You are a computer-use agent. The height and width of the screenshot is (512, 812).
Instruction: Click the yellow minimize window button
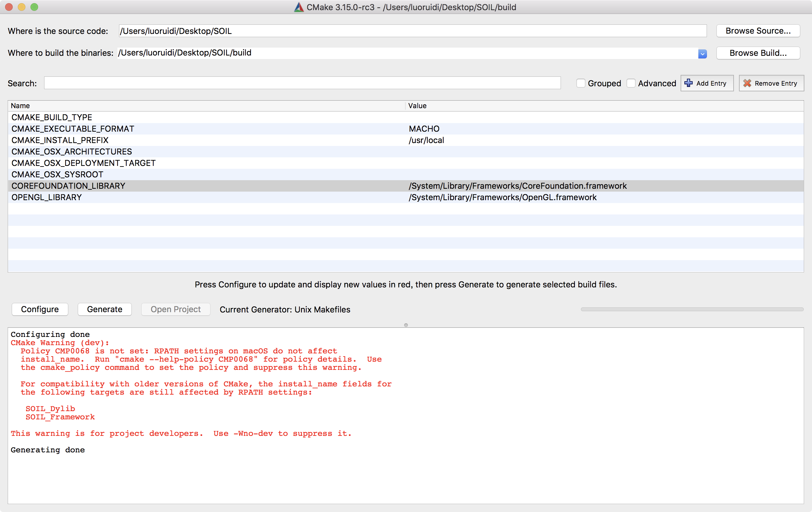coord(22,7)
